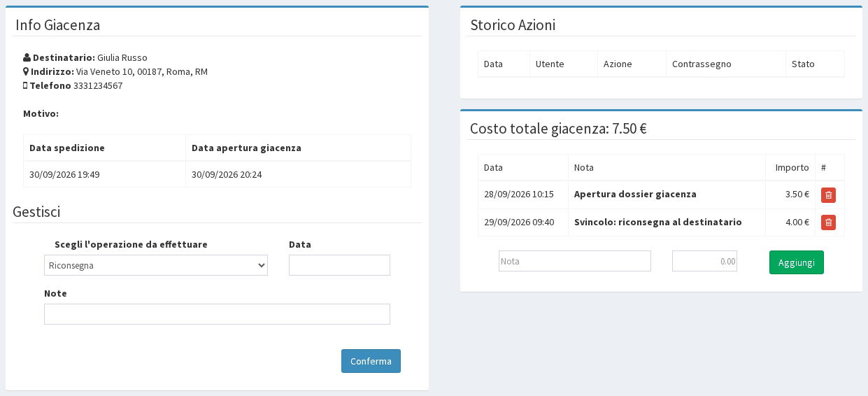Open the Riconsegna operation dropdown
The height and width of the screenshot is (396, 868).
[156, 265]
